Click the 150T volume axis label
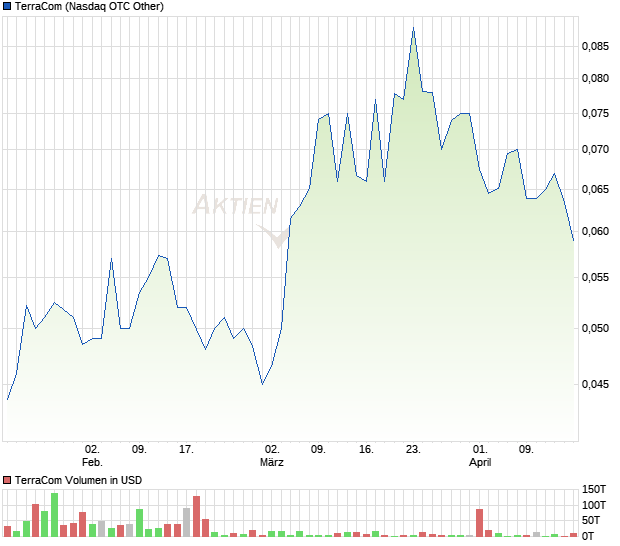Viewport: 620px width, 546px height. click(x=594, y=489)
